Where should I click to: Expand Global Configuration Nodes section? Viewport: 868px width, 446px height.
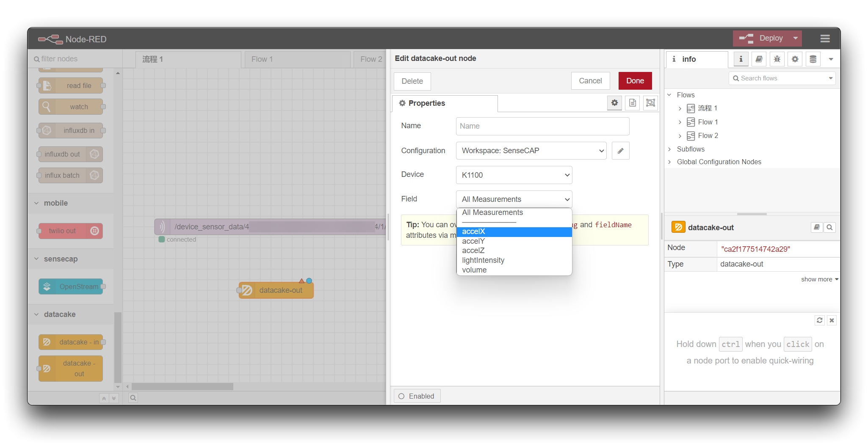pyautogui.click(x=670, y=162)
